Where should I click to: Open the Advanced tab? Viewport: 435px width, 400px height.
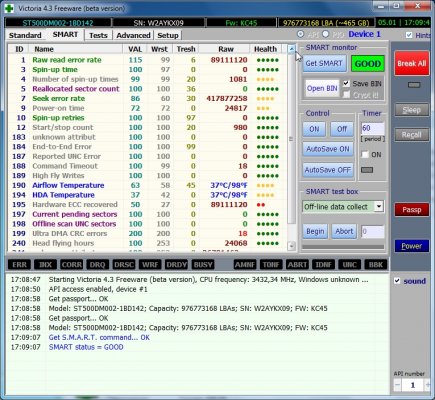(x=133, y=35)
